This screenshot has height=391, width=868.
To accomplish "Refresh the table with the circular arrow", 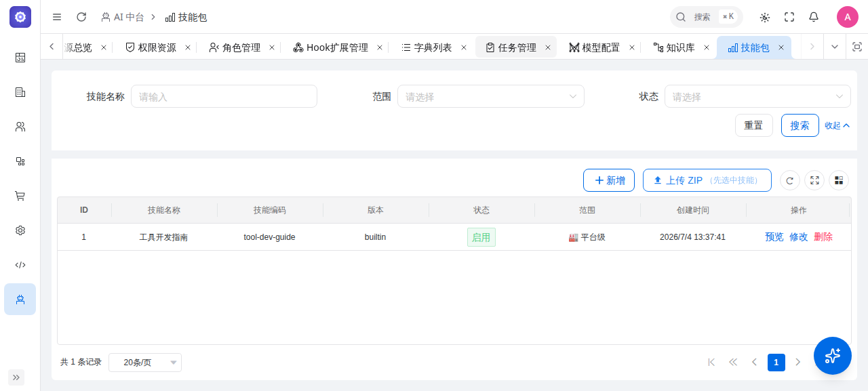I will click(x=789, y=180).
